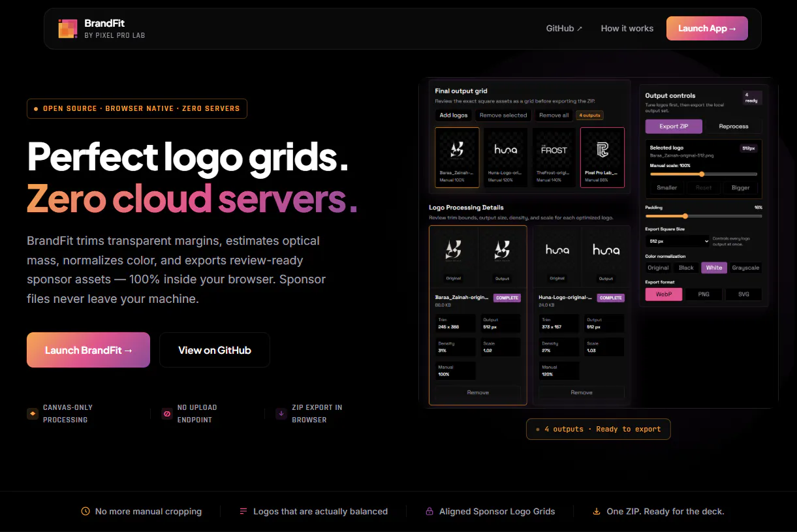Click the 4 outputs badge in output grid
Screen dimensions: 797x532
coord(590,115)
